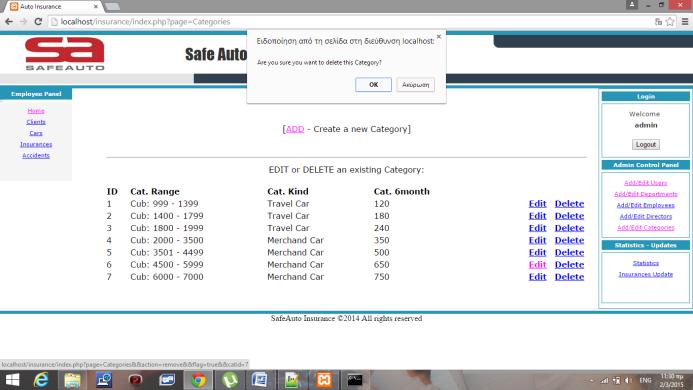This screenshot has width=693, height=390.
Task: Click the Logout button
Action: pos(646,145)
